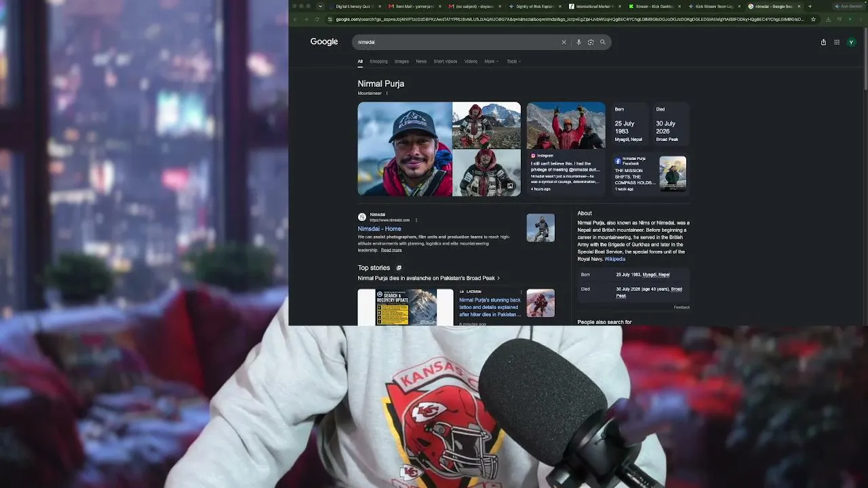Viewport: 868px width, 488px height.
Task: Open more options next to Mountaineer
Action: tap(387, 93)
